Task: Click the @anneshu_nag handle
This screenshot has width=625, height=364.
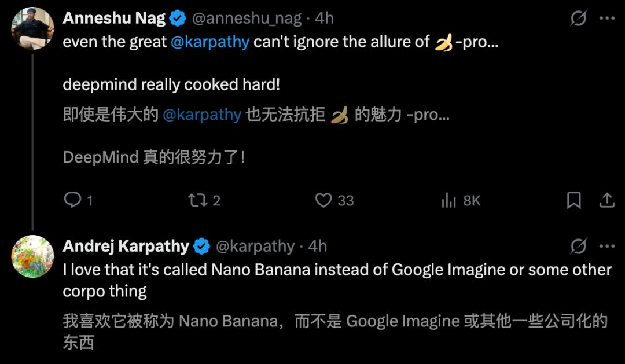Action: [x=247, y=19]
